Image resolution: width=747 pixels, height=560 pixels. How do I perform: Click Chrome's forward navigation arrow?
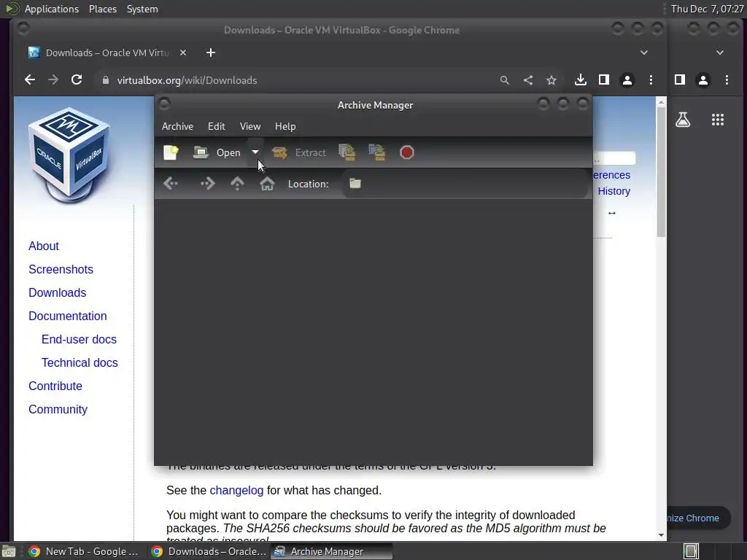point(53,80)
